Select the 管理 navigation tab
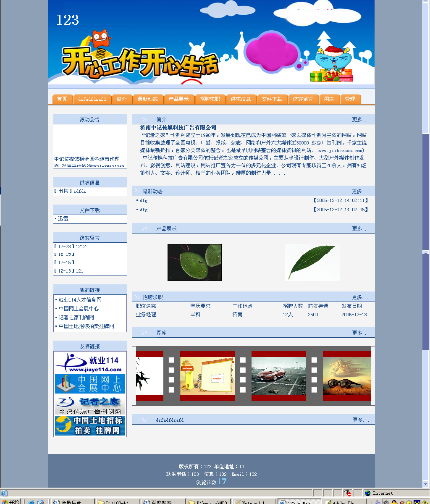The height and width of the screenshot is (504, 430). click(x=350, y=99)
